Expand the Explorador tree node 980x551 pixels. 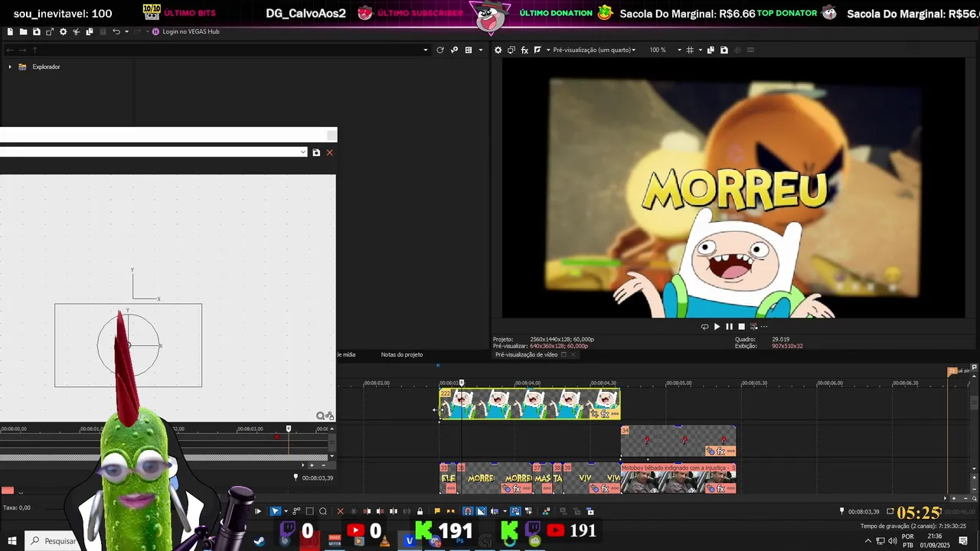point(10,67)
